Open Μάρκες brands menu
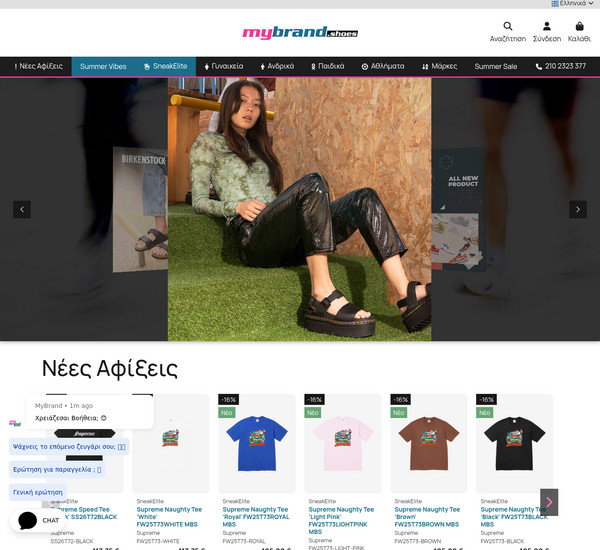This screenshot has height=550, width=600. [440, 66]
